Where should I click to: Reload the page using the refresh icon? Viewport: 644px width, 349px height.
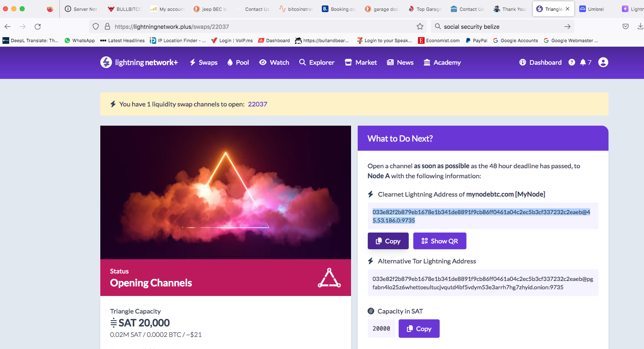(38, 27)
